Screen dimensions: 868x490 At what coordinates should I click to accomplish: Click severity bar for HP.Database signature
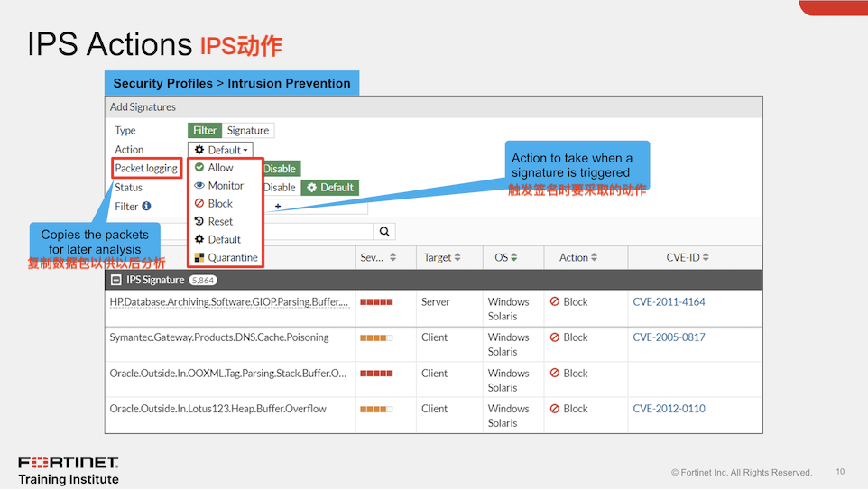click(x=376, y=302)
